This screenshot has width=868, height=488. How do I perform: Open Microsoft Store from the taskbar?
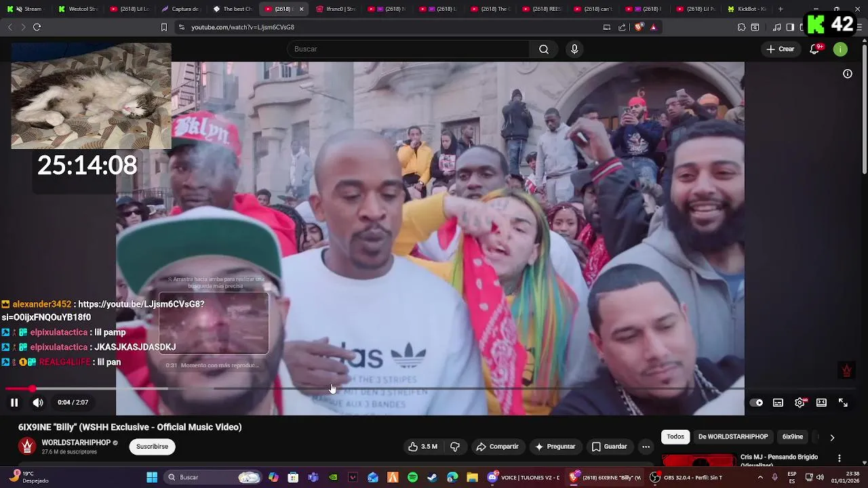(293, 477)
